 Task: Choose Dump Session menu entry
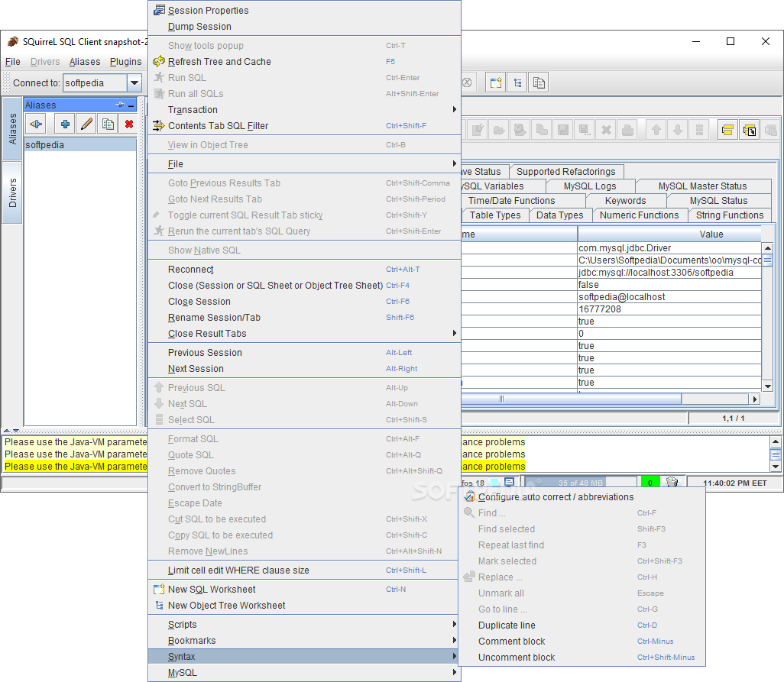point(304,27)
